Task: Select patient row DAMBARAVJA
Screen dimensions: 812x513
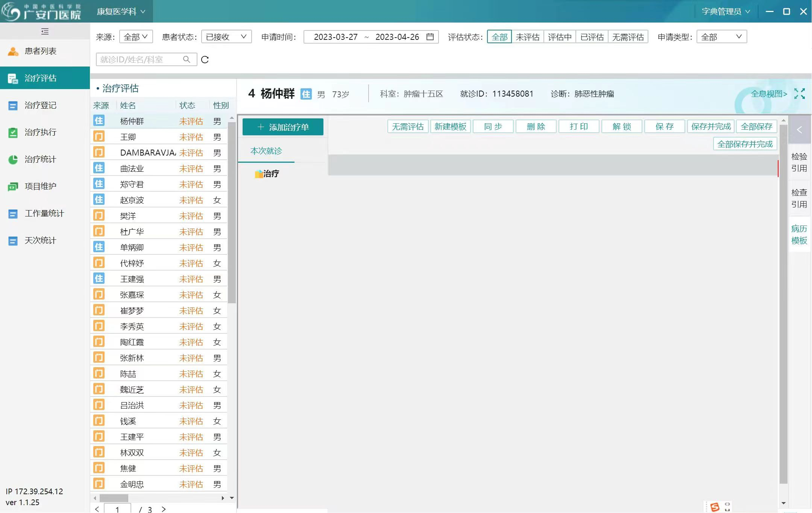Action: coord(159,153)
